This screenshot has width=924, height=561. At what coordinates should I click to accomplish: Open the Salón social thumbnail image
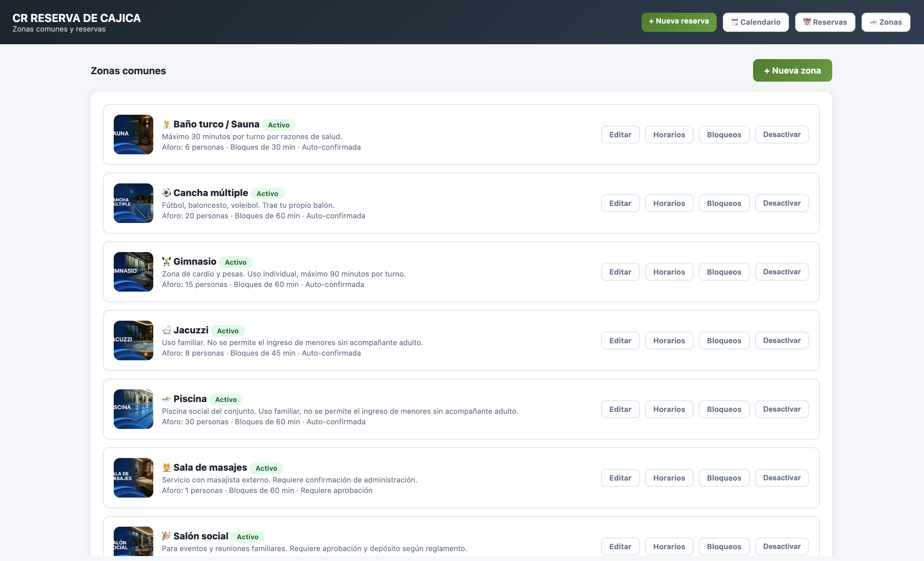(x=134, y=541)
